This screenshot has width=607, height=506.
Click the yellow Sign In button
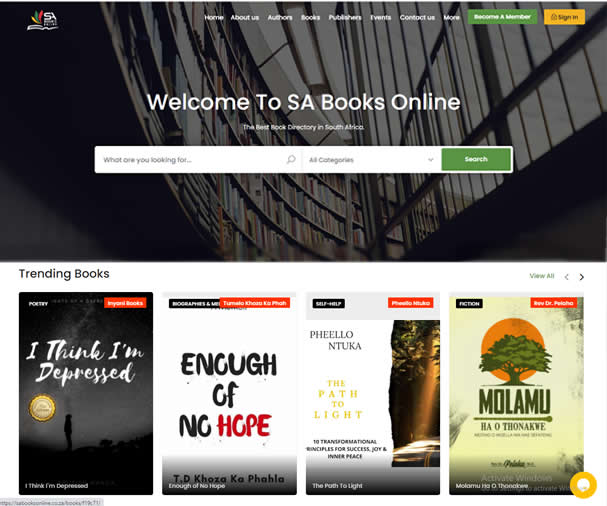(x=564, y=17)
